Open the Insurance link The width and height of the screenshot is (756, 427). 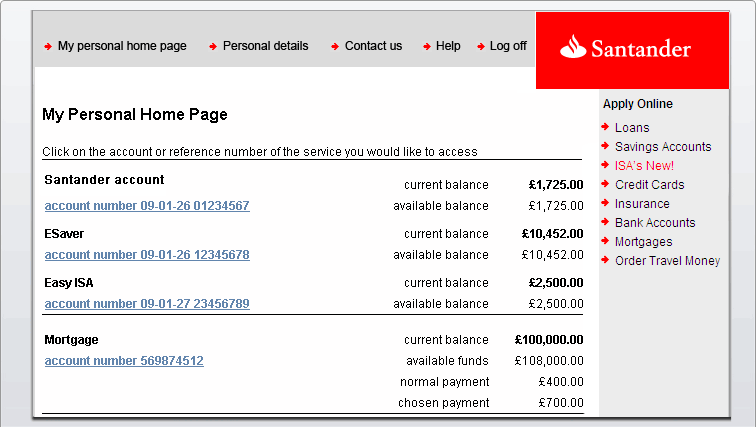tap(642, 204)
